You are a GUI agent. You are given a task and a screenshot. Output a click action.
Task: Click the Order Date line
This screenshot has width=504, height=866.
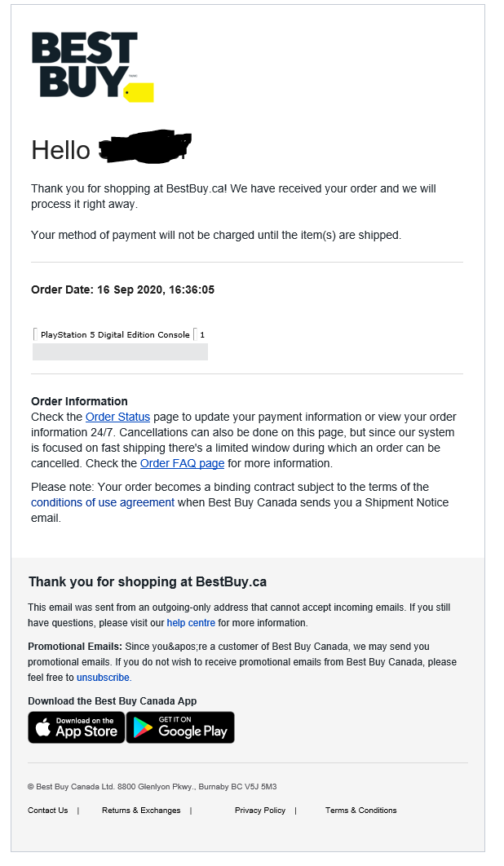coord(122,289)
